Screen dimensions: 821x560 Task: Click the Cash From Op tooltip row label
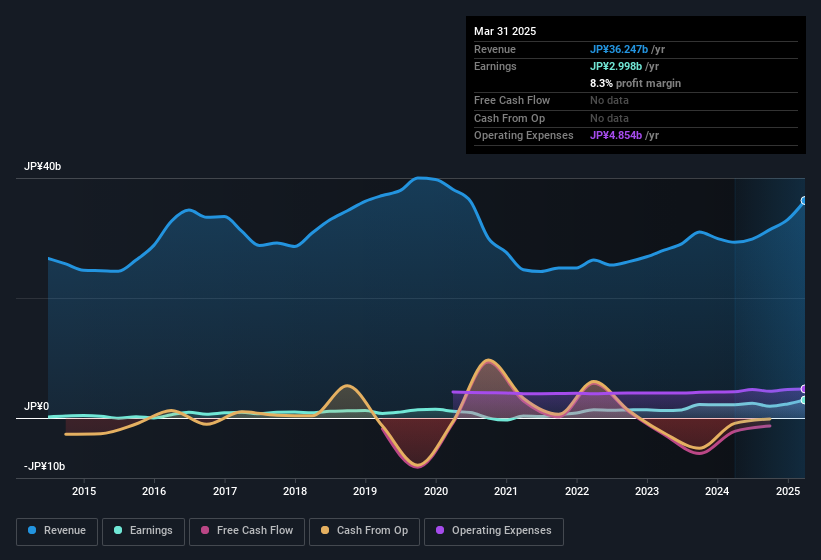coord(509,118)
